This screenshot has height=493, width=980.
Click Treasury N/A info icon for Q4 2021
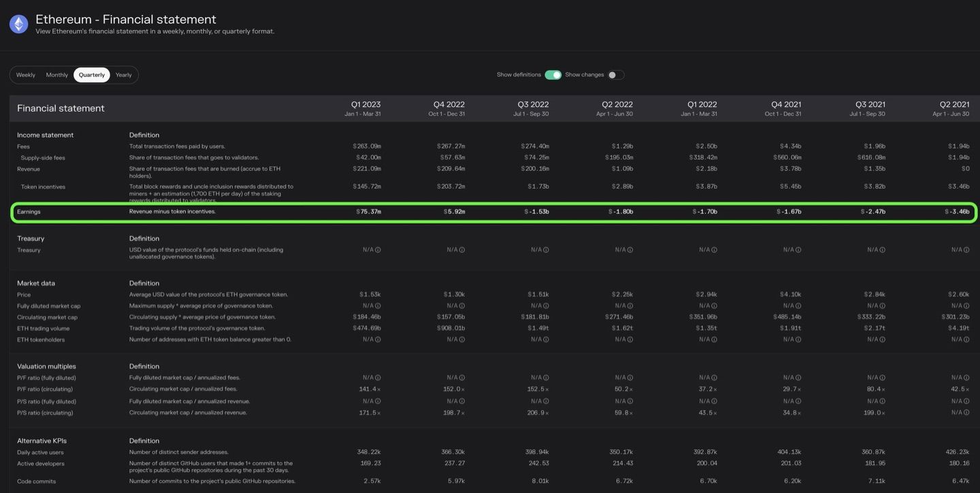(x=798, y=250)
